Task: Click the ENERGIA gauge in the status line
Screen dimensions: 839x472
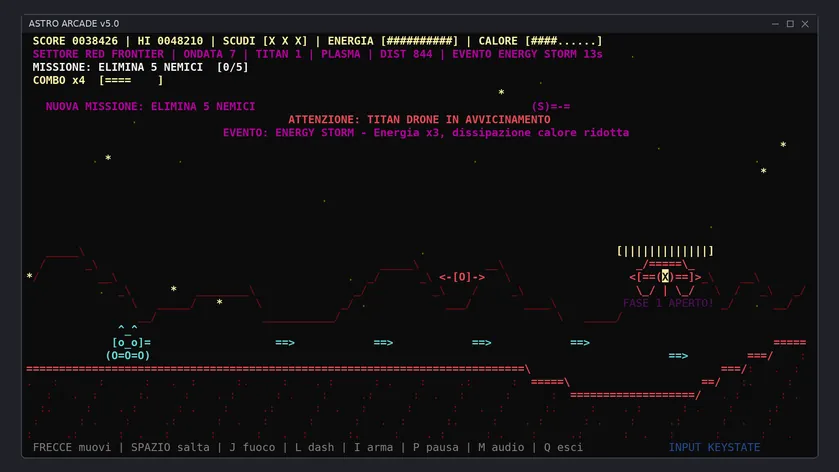Action: pyautogui.click(x=393, y=41)
